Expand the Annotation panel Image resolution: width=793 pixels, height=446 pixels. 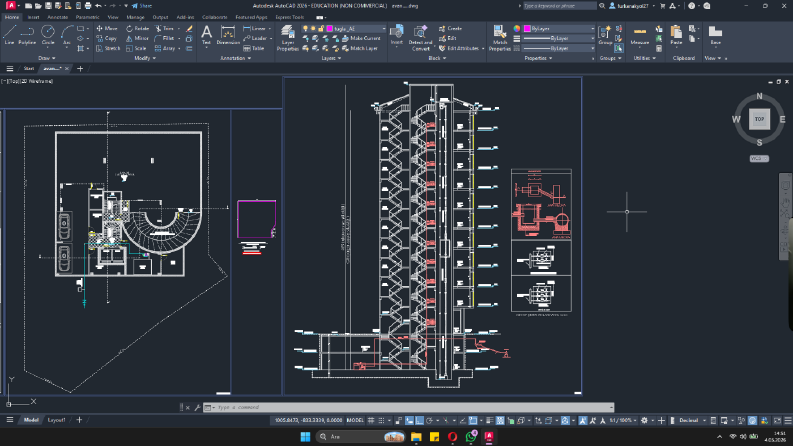236,58
